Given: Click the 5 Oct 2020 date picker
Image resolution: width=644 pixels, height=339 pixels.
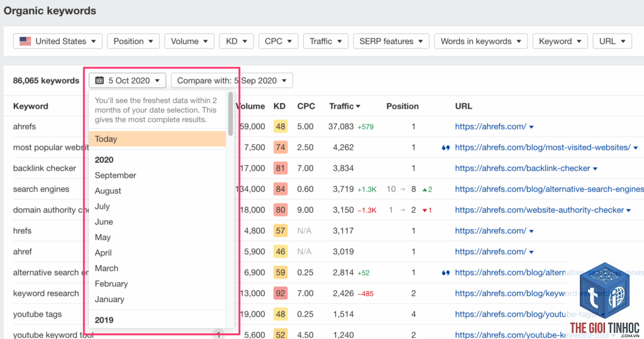Looking at the screenshot, I should [127, 81].
